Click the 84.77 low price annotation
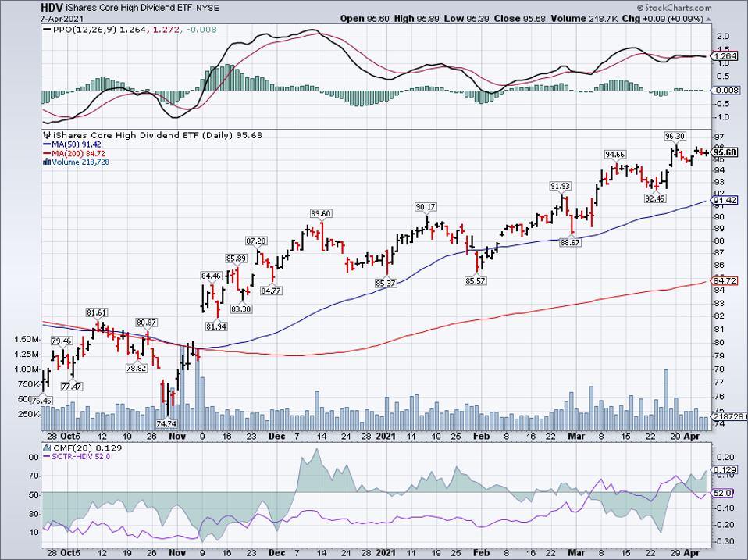 [x=270, y=290]
